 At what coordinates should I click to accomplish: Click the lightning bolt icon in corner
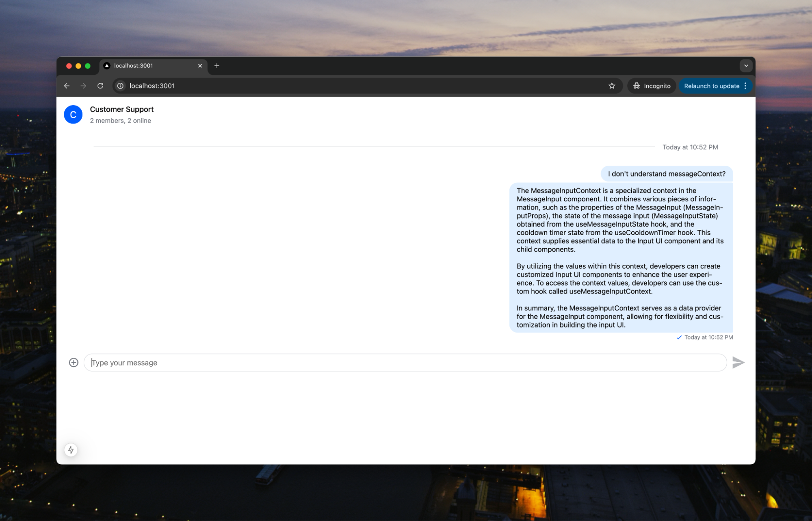[x=71, y=450]
